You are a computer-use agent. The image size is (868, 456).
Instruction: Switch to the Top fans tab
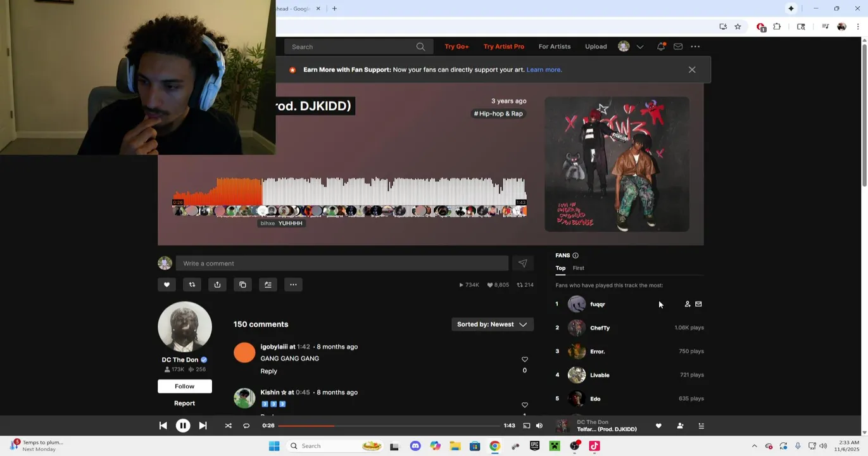(560, 268)
